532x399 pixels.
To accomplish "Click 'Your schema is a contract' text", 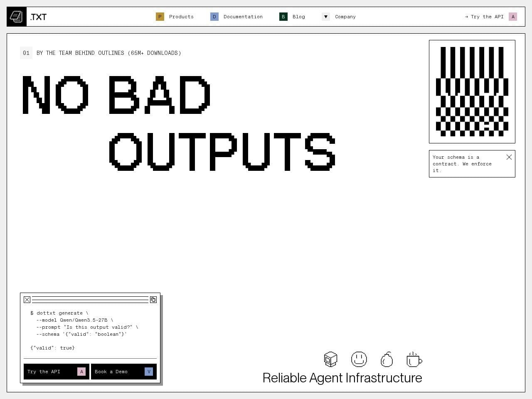I will pos(462,164).
